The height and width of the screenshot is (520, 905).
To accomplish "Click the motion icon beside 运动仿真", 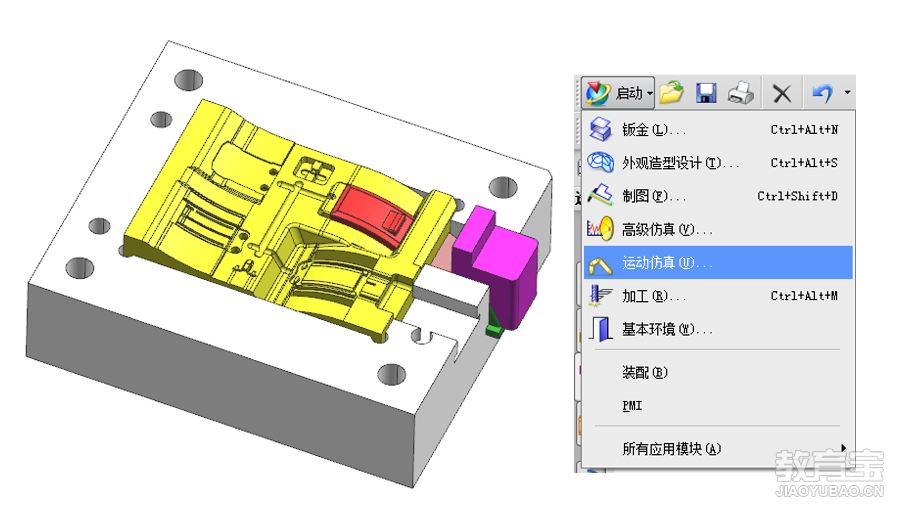I will tap(600, 265).
